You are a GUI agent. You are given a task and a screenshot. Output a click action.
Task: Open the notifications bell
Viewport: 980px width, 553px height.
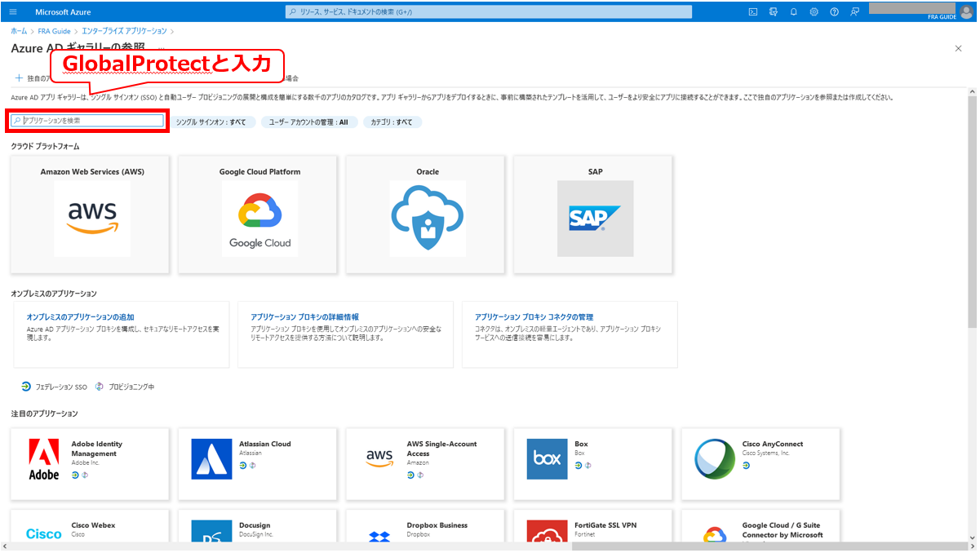click(x=793, y=11)
